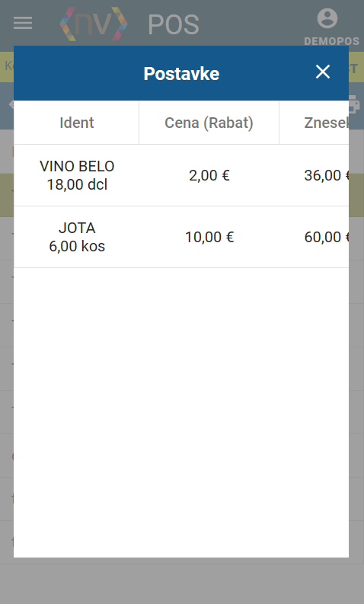Click the 6,00 kos quantity text
Viewport: 364px width, 604px height.
tap(77, 247)
